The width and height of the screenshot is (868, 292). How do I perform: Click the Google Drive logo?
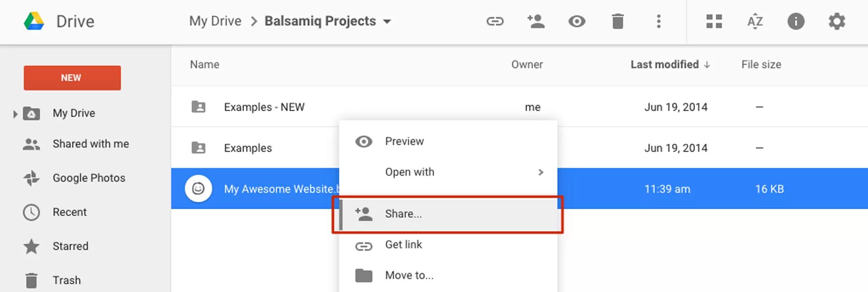pos(34,21)
